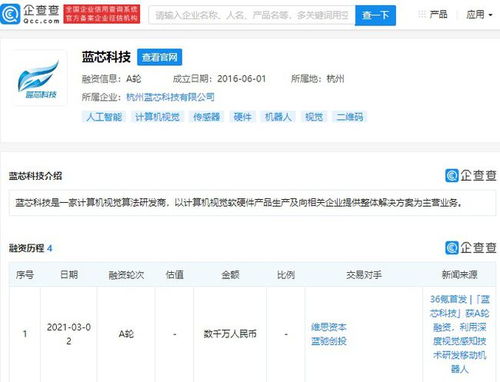Click the A轮 cell in row 1
The image size is (500, 382).
pyautogui.click(x=126, y=334)
